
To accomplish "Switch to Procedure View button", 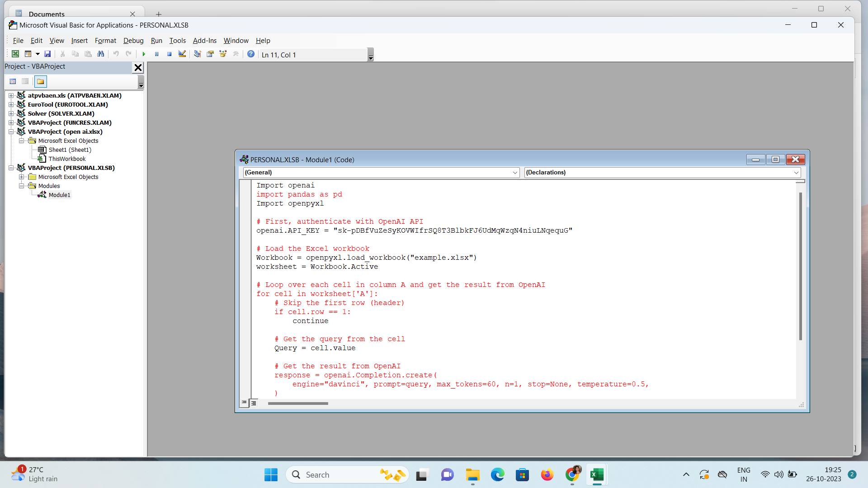I will (244, 403).
